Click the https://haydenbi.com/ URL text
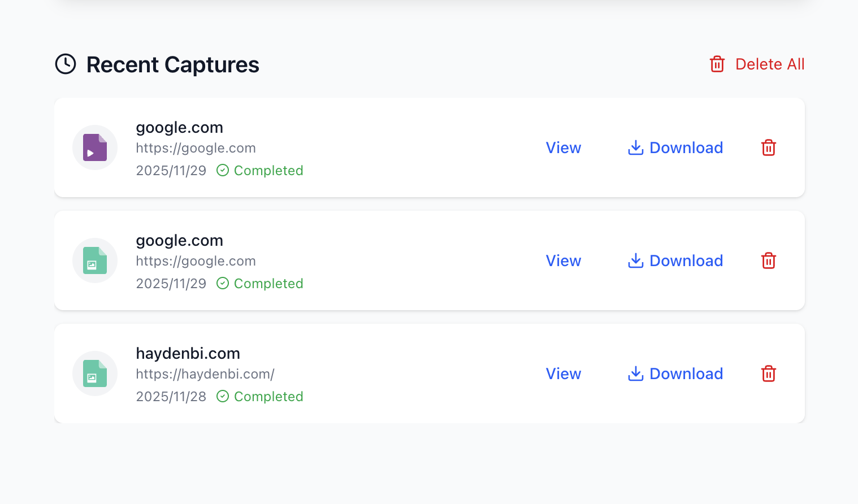The width and height of the screenshot is (858, 504). 205,373
